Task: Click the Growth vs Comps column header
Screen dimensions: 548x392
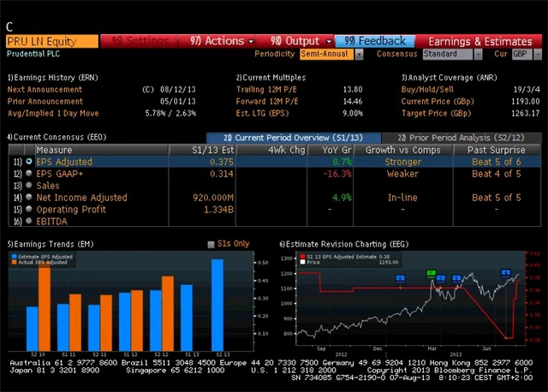Action: coord(403,150)
